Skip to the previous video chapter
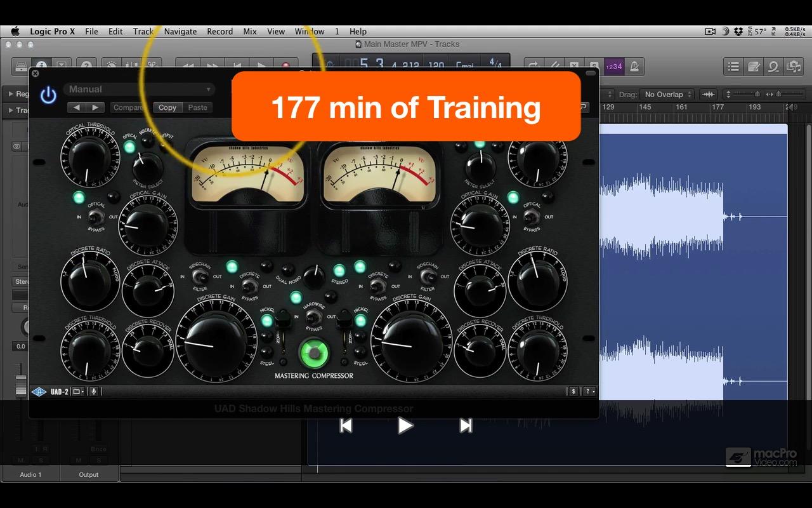 (346, 425)
